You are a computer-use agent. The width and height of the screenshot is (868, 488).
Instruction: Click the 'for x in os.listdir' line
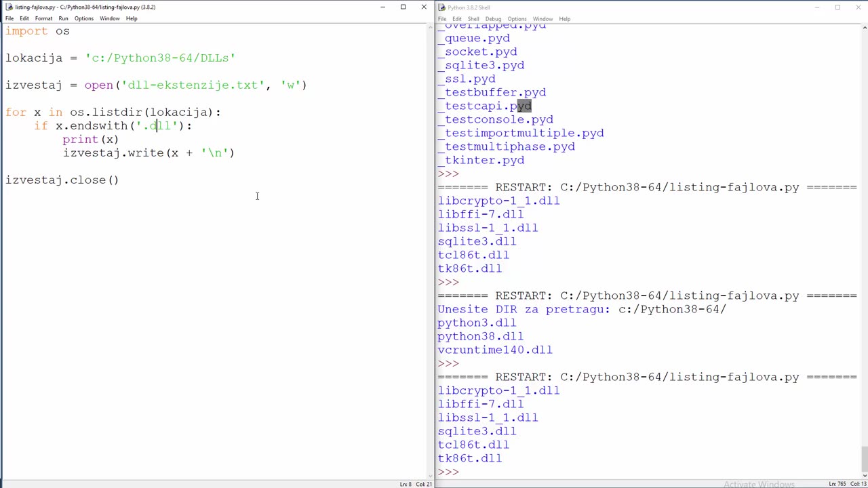(113, 113)
